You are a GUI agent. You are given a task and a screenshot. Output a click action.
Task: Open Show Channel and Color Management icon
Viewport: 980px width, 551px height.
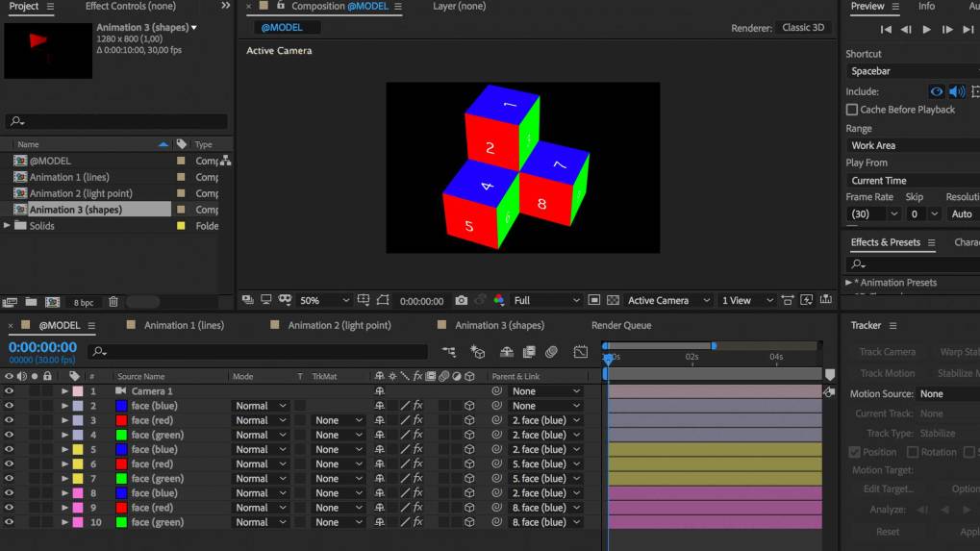point(498,301)
